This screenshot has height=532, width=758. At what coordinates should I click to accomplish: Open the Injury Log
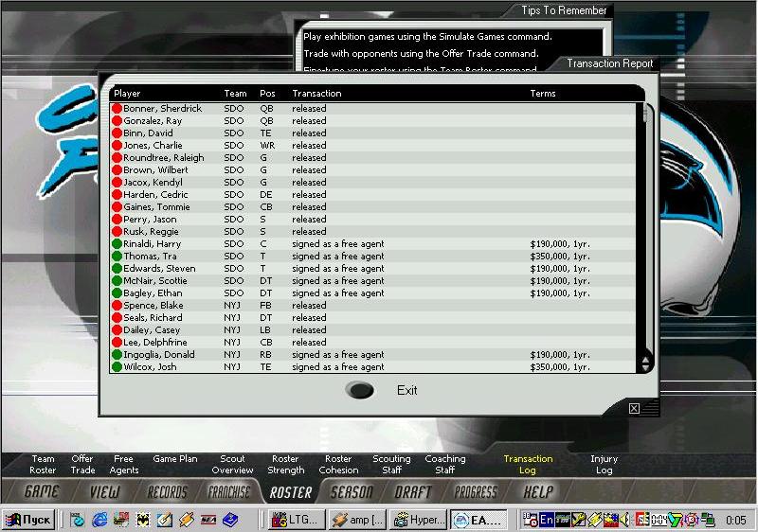coord(604,465)
